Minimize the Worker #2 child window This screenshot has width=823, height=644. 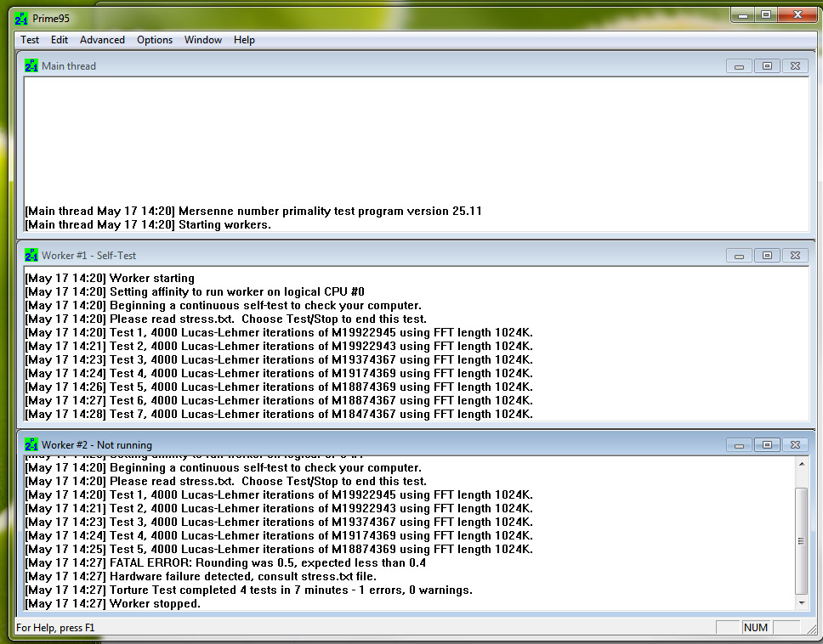pyautogui.click(x=739, y=444)
